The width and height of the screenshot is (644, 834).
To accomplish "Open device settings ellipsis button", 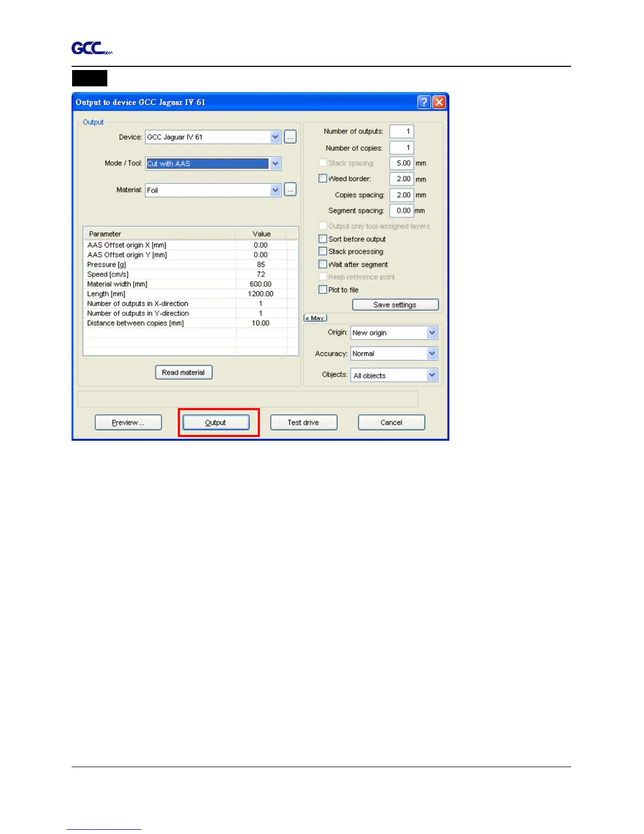I will pos(290,137).
